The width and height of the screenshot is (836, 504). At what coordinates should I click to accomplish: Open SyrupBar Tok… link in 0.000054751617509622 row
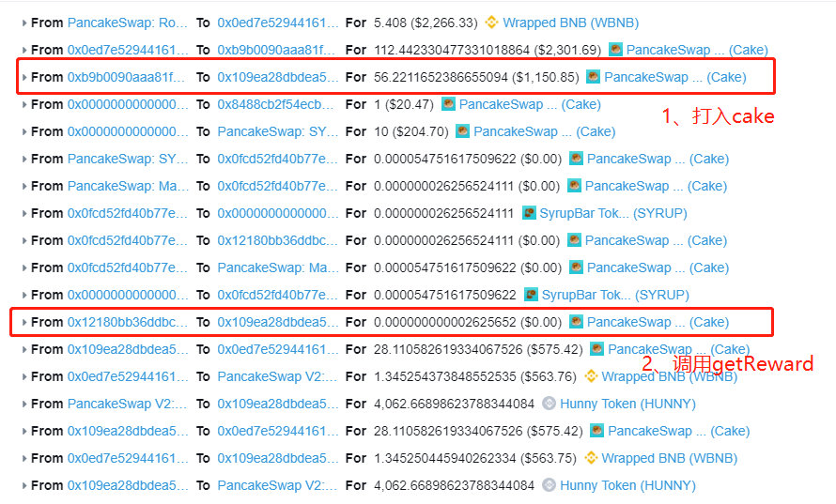(615, 295)
